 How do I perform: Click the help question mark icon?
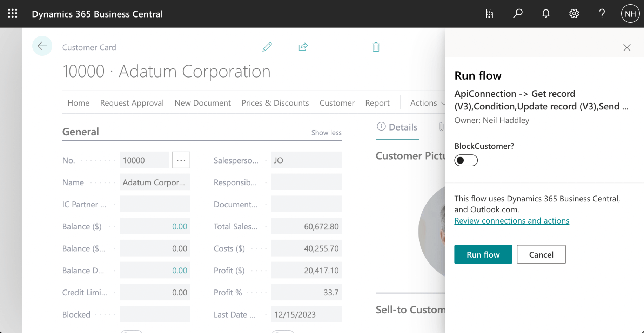coord(602,14)
